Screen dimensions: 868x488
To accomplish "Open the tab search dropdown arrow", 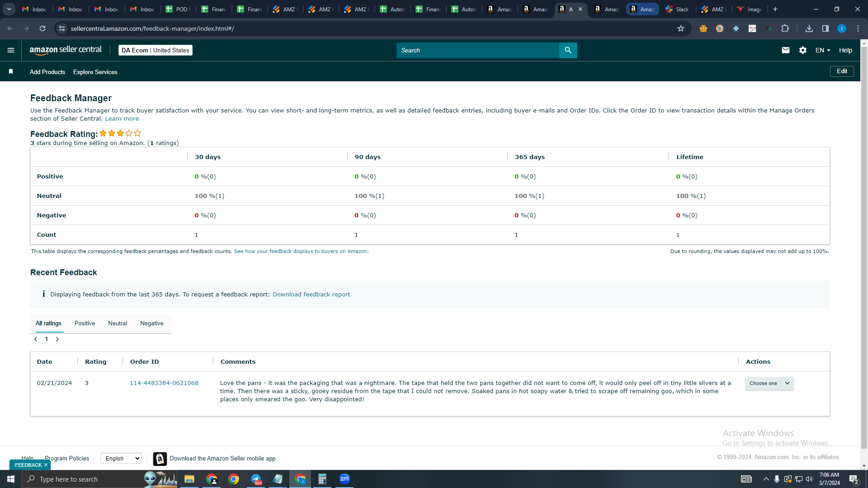I will (x=9, y=9).
